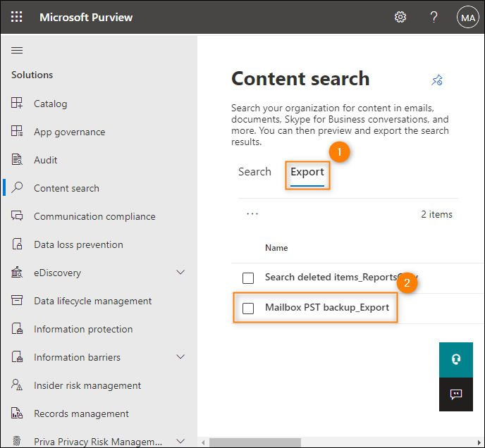Image resolution: width=485 pixels, height=448 pixels.
Task: Expand the eDiscovery chevron
Action: (180, 272)
